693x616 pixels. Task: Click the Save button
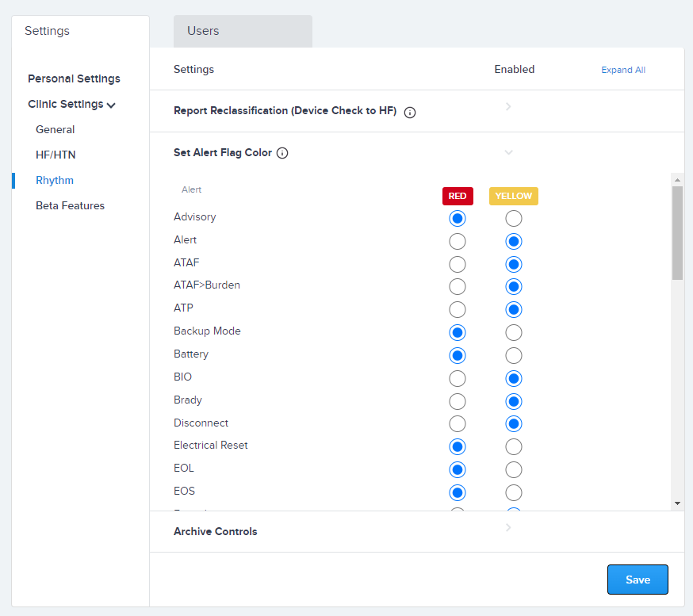coord(637,580)
